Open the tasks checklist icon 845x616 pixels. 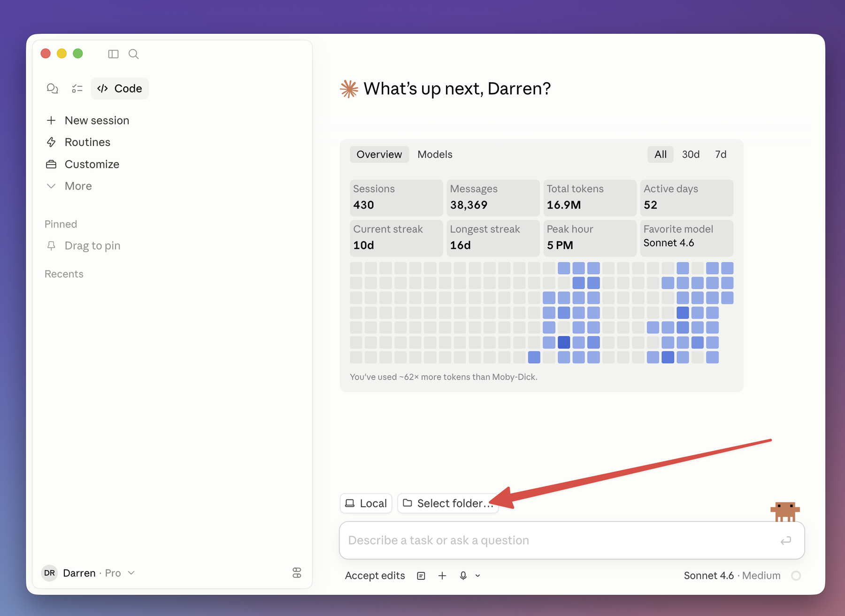(x=77, y=88)
